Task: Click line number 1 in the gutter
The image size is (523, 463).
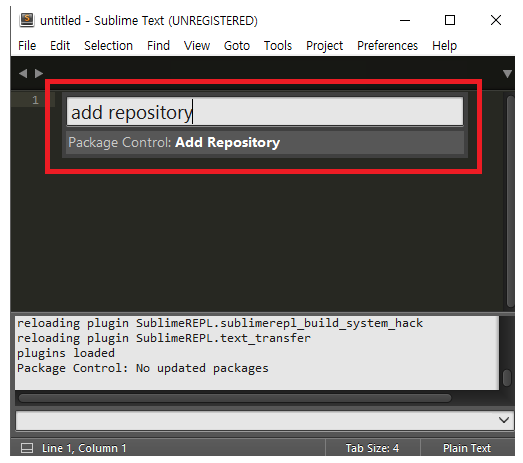Action: [35, 100]
